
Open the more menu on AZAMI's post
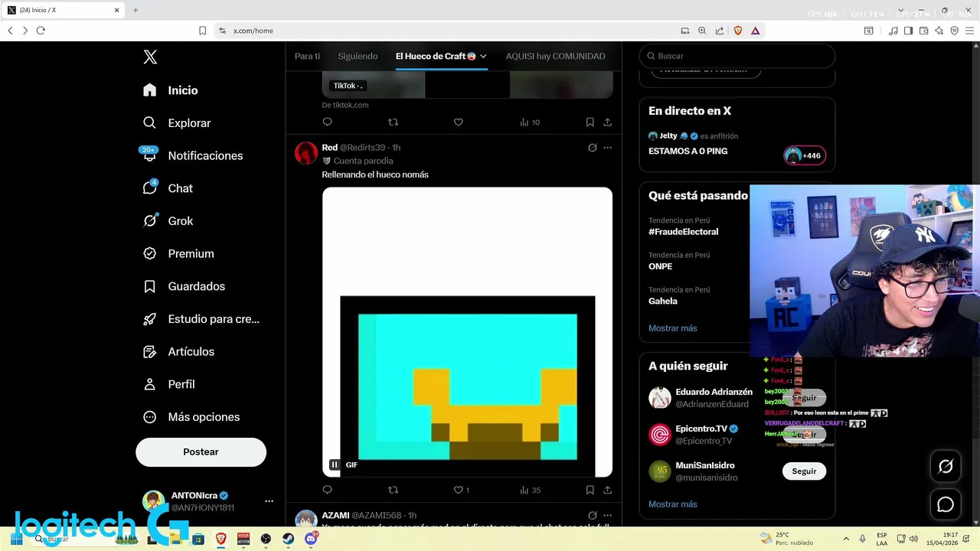click(x=607, y=515)
